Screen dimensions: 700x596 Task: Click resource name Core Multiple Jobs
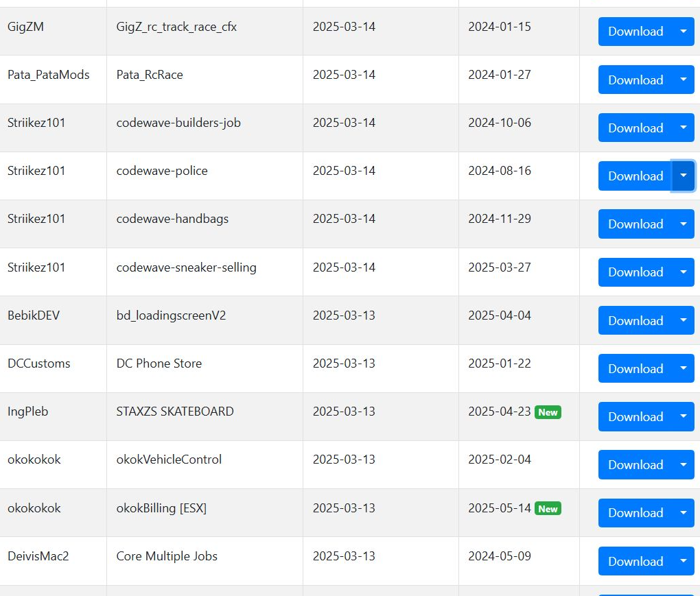tap(167, 556)
